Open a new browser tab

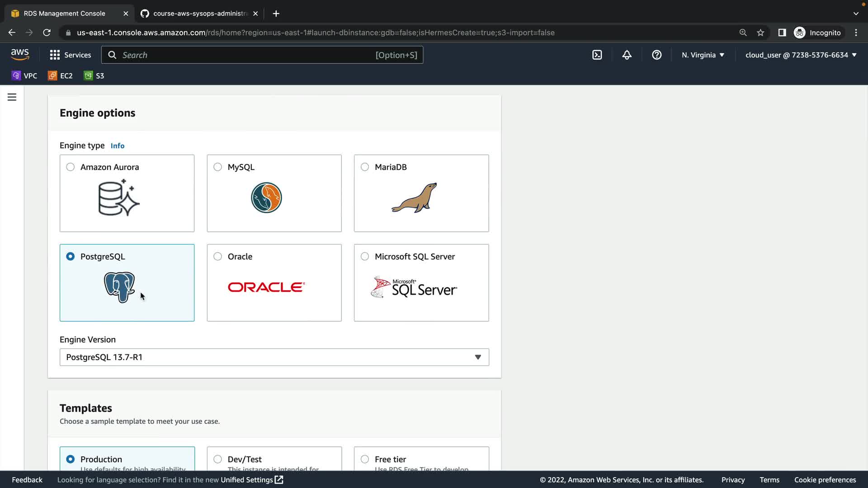(x=276, y=14)
